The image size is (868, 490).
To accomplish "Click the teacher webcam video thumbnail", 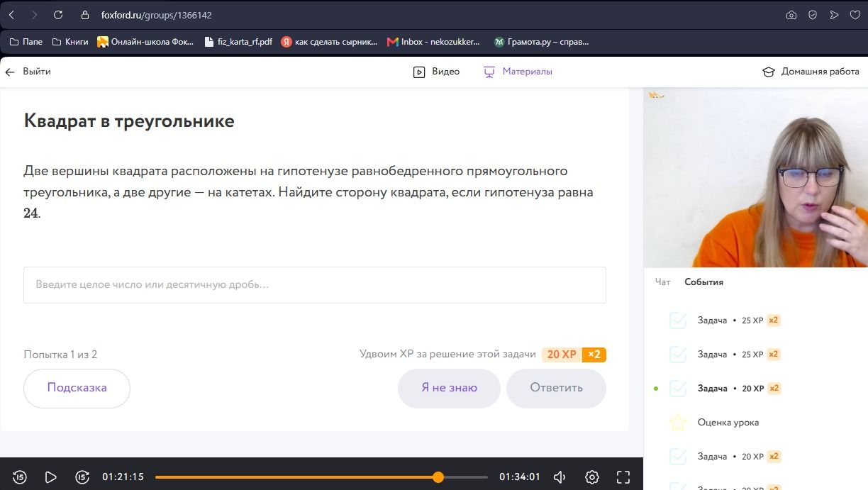I will (755, 178).
